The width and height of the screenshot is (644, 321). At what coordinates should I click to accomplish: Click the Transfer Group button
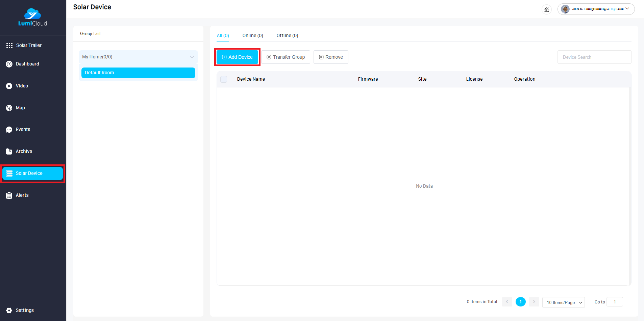pyautogui.click(x=286, y=57)
